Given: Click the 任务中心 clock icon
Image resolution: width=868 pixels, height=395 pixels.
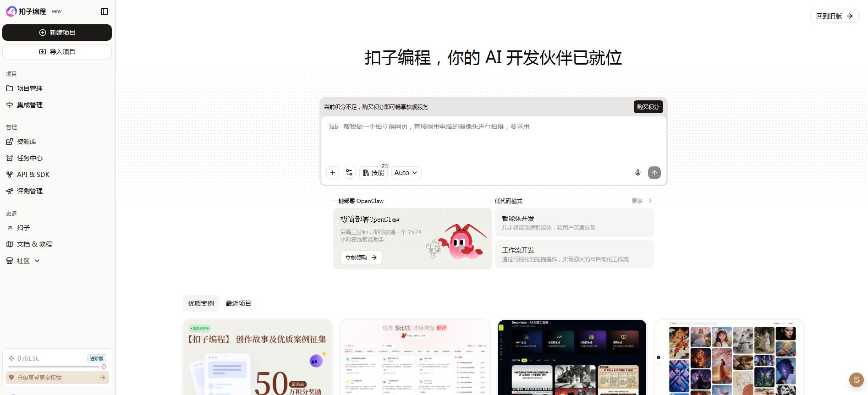Looking at the screenshot, I should pos(10,158).
